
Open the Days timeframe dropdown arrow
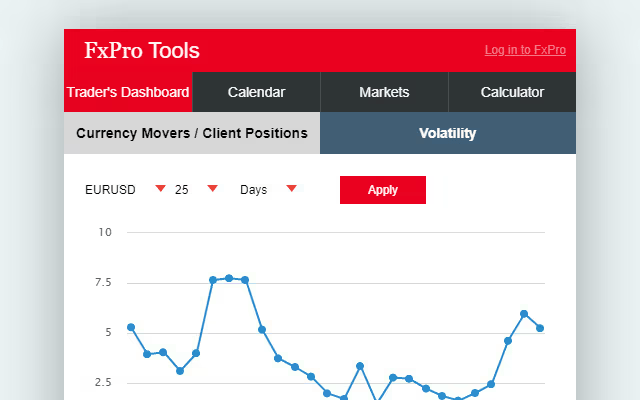click(291, 188)
